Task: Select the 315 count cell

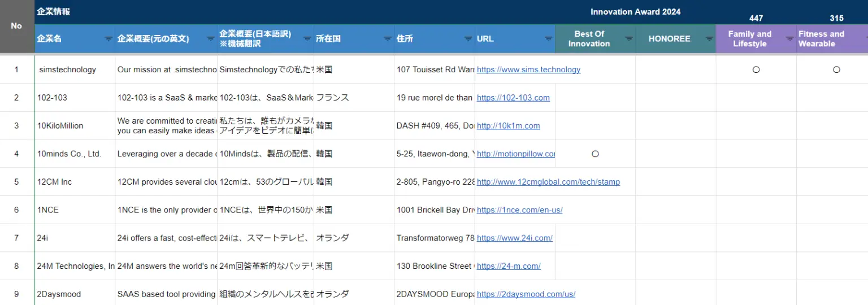Action: [836, 18]
